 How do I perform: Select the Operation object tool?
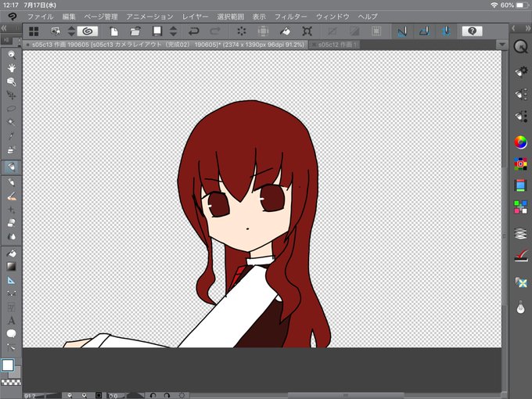11,82
